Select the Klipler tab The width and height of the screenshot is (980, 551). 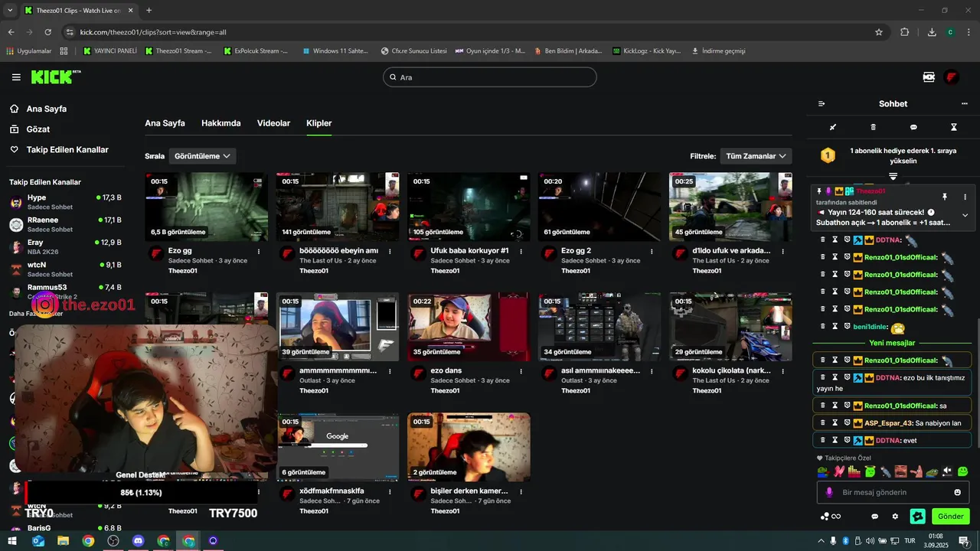[x=318, y=123]
